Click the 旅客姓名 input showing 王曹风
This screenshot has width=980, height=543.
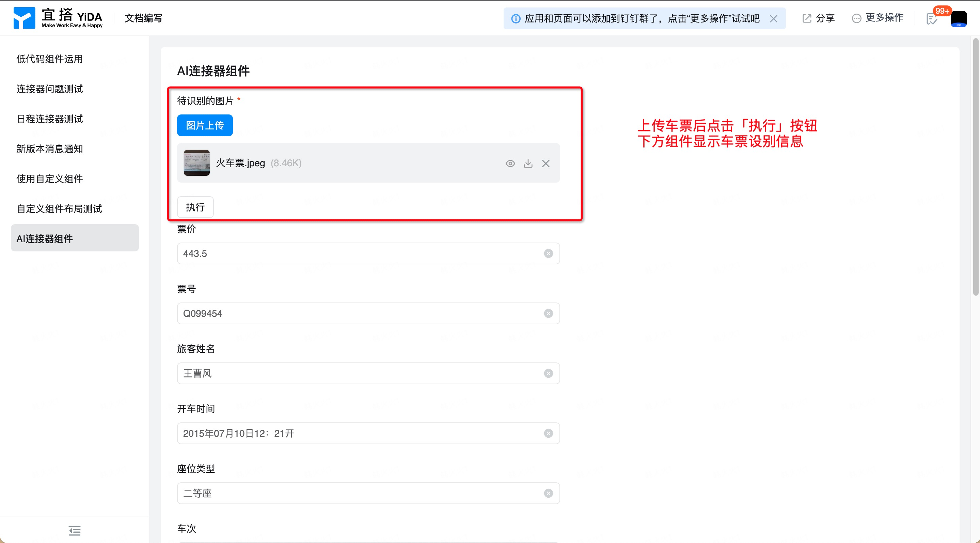coord(368,373)
